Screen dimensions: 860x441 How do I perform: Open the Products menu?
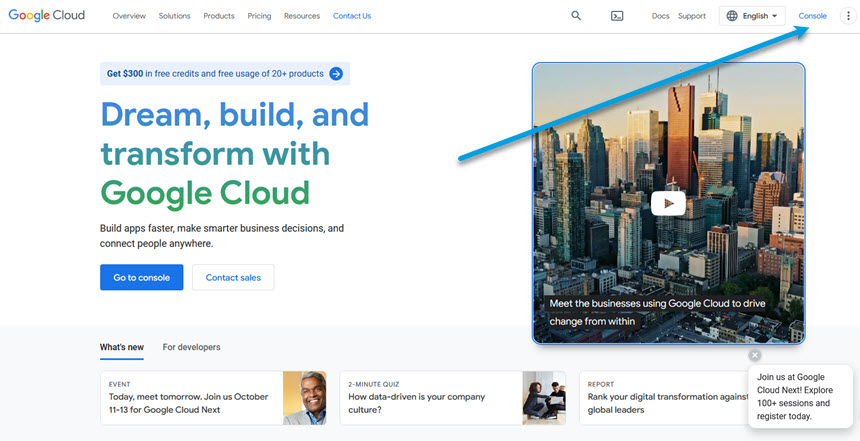click(218, 16)
